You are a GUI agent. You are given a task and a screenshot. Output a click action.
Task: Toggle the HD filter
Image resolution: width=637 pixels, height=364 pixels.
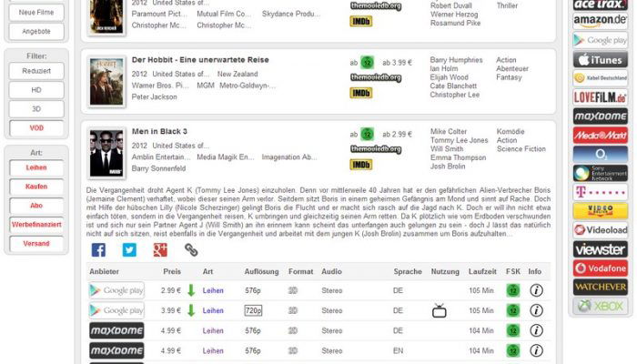click(36, 90)
